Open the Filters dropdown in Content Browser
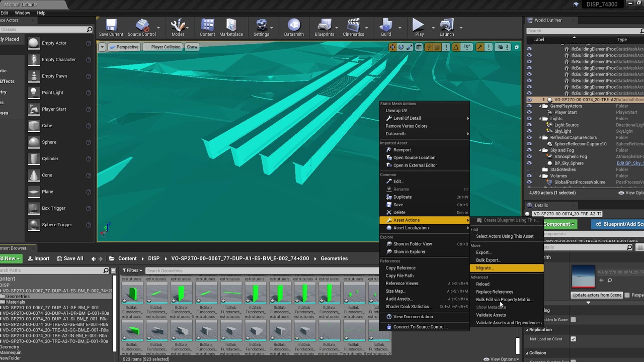This screenshot has width=644, height=362. point(132,270)
